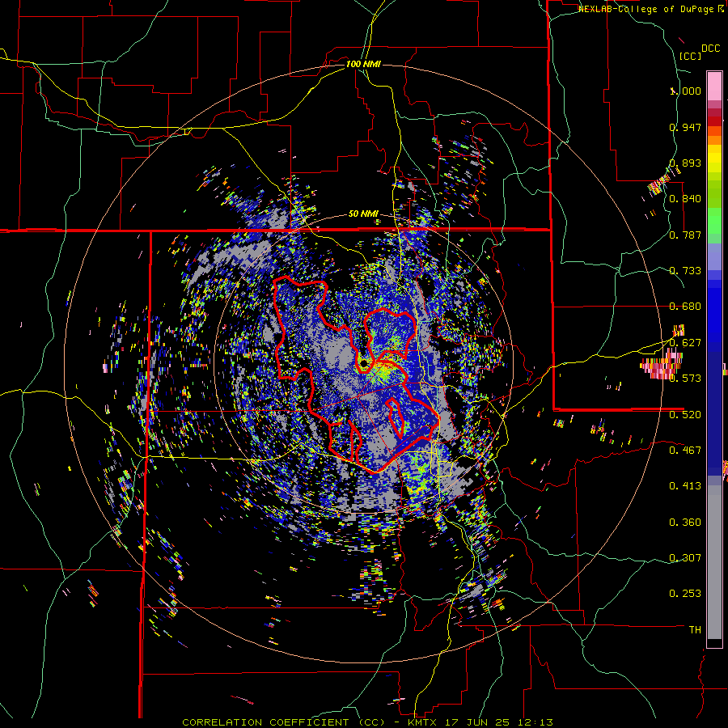Select the 100 NMI range ring label

tap(363, 64)
